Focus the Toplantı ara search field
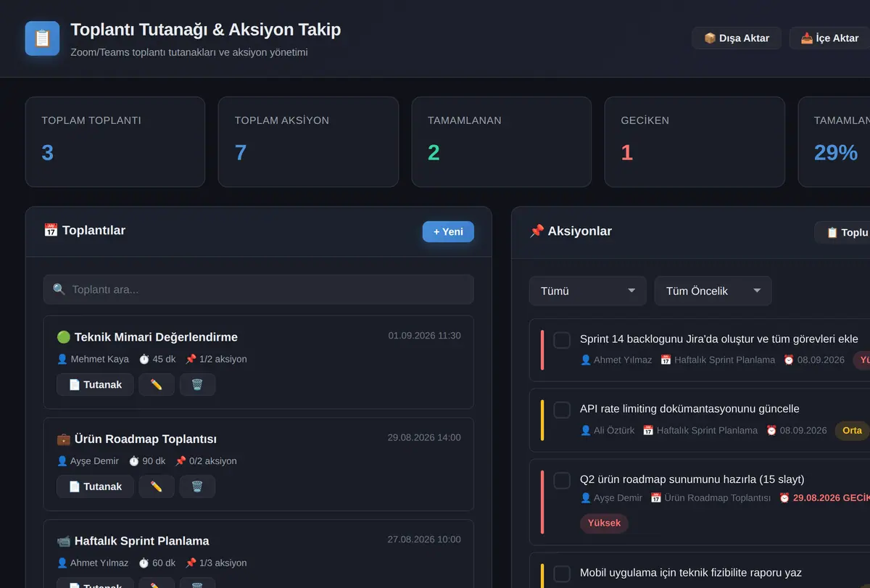This screenshot has height=588, width=870. (x=258, y=289)
